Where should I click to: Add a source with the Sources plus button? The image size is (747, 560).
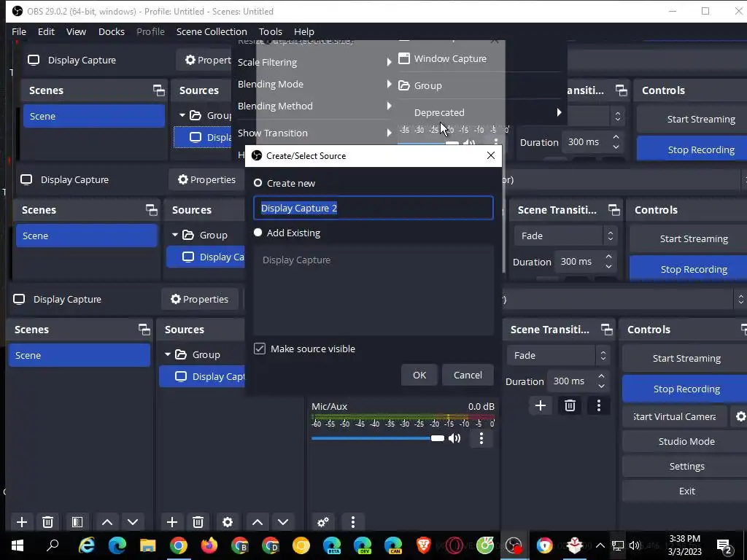[x=172, y=522]
